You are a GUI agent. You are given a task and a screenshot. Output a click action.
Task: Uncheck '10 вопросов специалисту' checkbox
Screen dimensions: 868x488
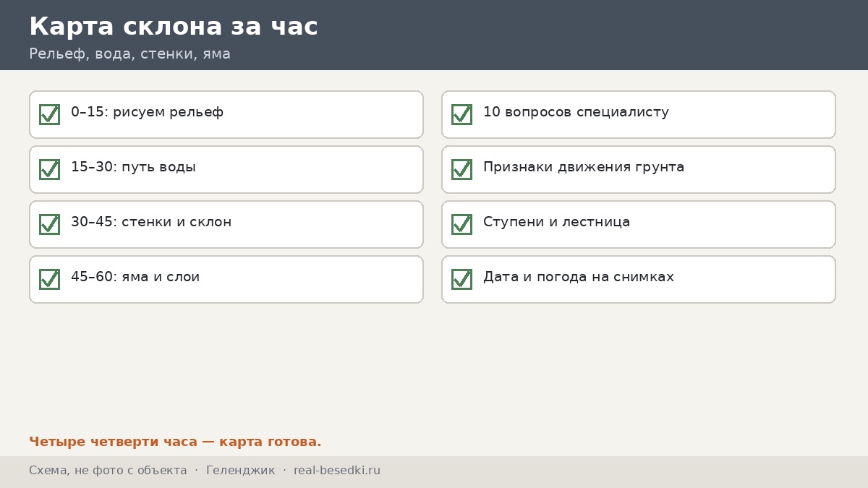point(461,114)
